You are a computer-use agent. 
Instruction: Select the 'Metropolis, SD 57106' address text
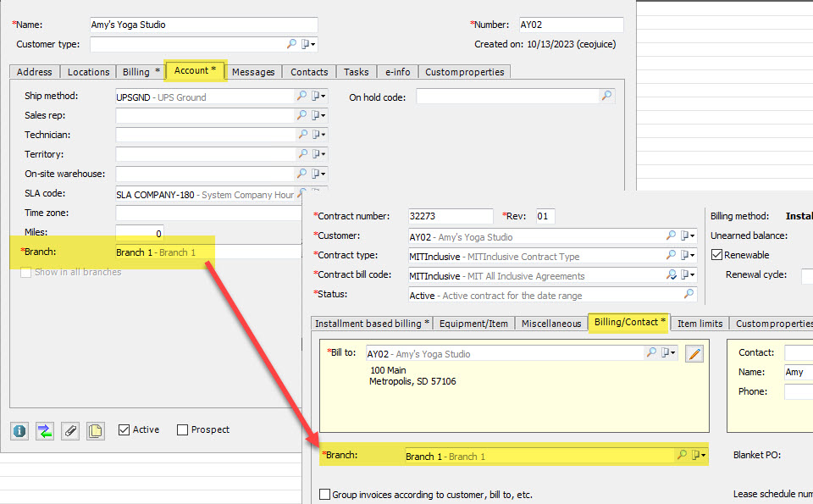coord(412,381)
